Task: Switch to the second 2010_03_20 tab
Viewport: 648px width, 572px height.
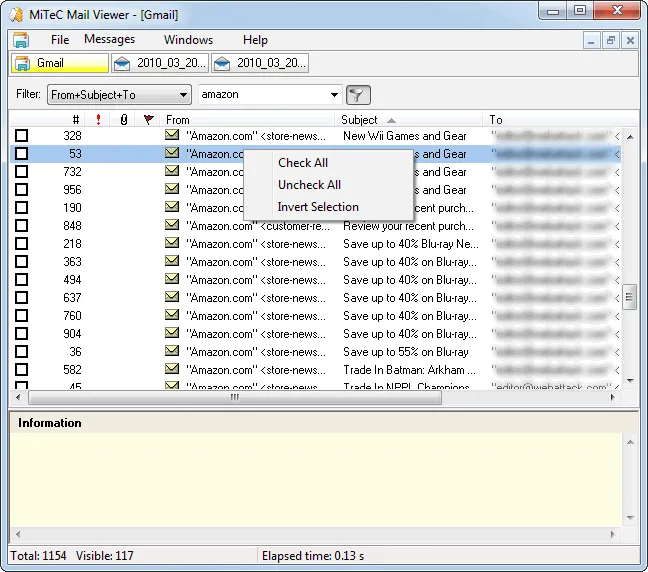Action: (260, 63)
